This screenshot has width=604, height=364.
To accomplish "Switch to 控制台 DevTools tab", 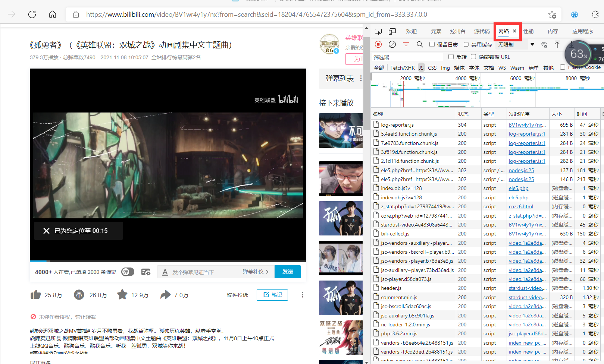I will pyautogui.click(x=458, y=32).
